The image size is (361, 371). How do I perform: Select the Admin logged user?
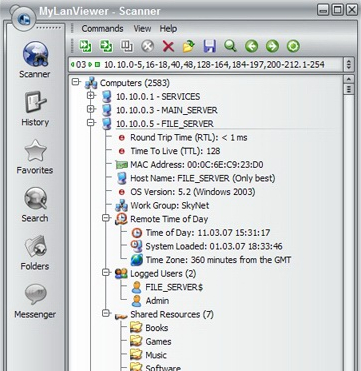click(x=157, y=301)
